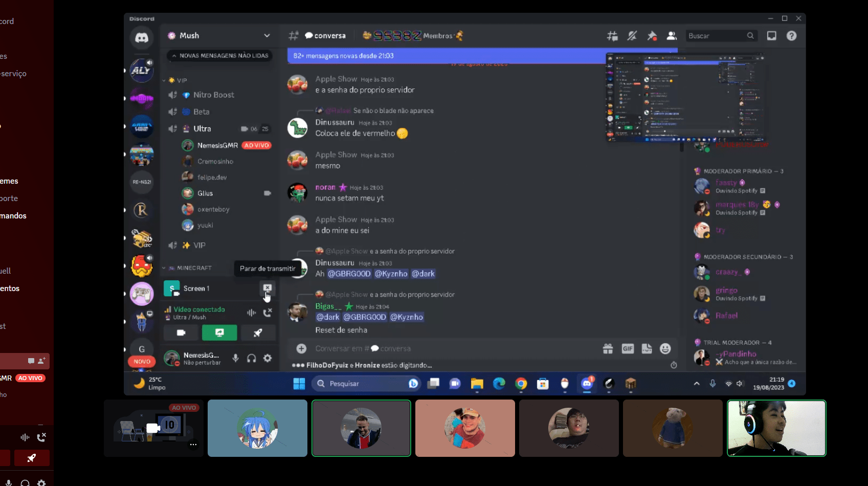
Task: Show hidden system tray icons
Action: (696, 384)
